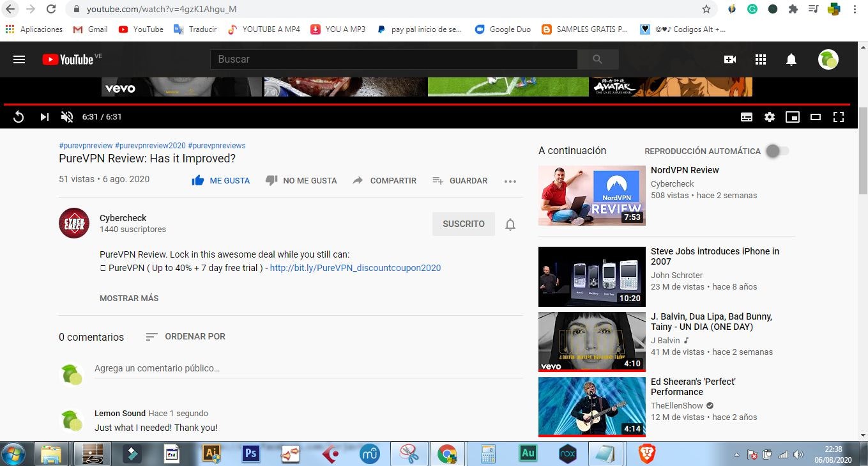
Task: Open the NordVPN Review video thumbnail
Action: pyautogui.click(x=592, y=196)
